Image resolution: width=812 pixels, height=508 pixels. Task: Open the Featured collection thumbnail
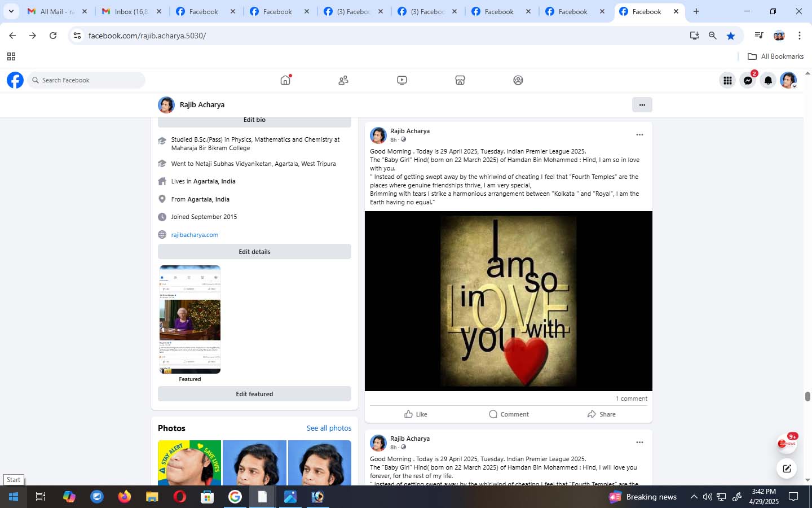[190, 319]
